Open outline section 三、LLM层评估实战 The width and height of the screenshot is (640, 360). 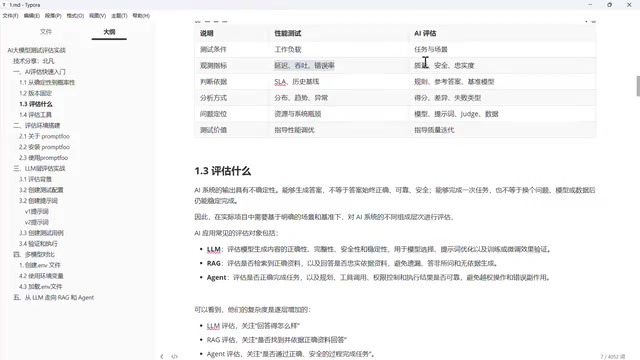[x=39, y=168]
